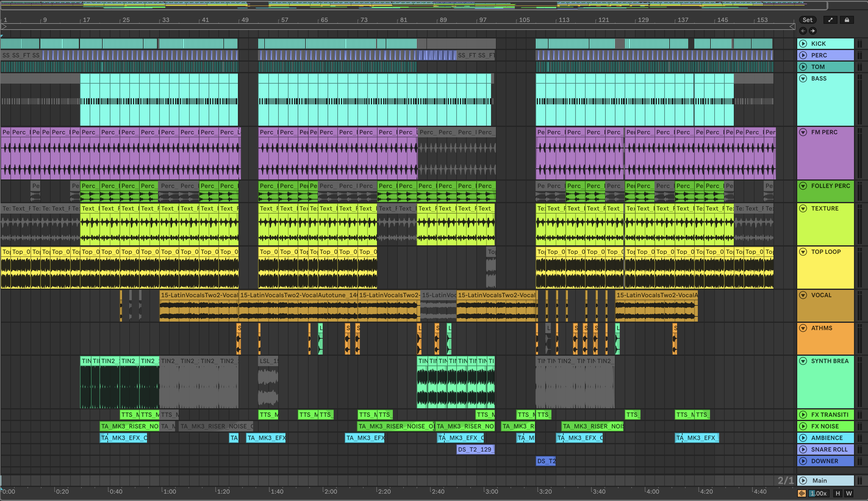Unfold the PERC track

(x=803, y=56)
